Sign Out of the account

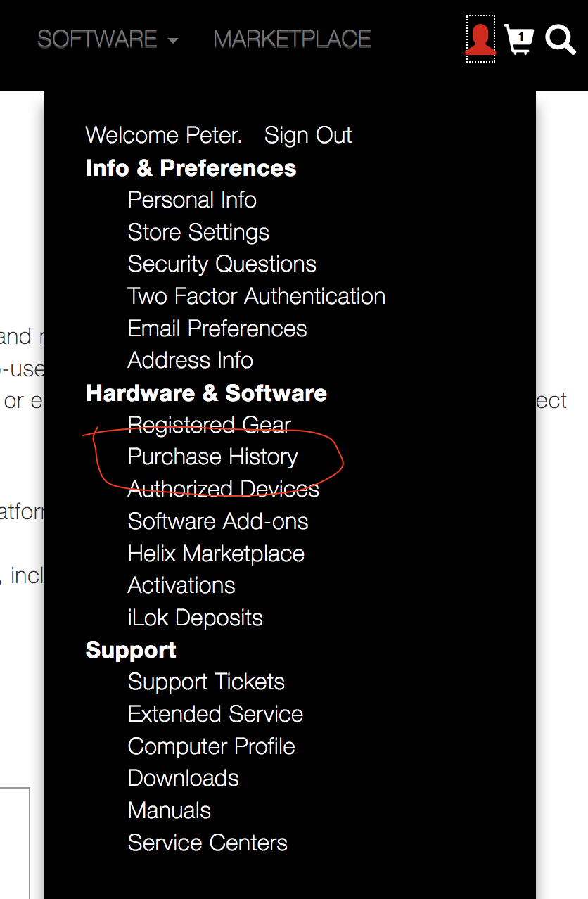(308, 135)
